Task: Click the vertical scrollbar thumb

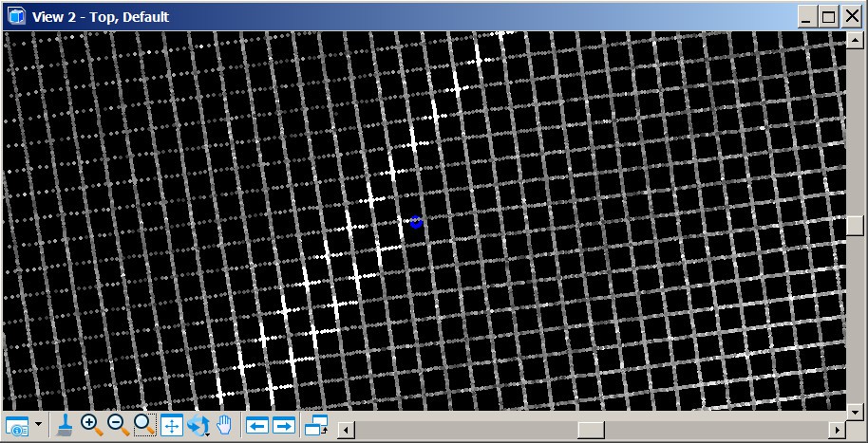Action: (x=856, y=225)
